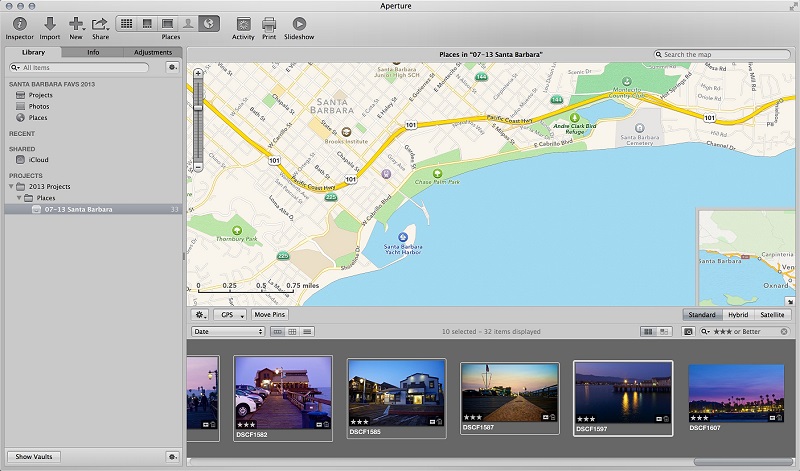Switch to Browser grid view
This screenshot has height=471, width=800.
(x=127, y=23)
